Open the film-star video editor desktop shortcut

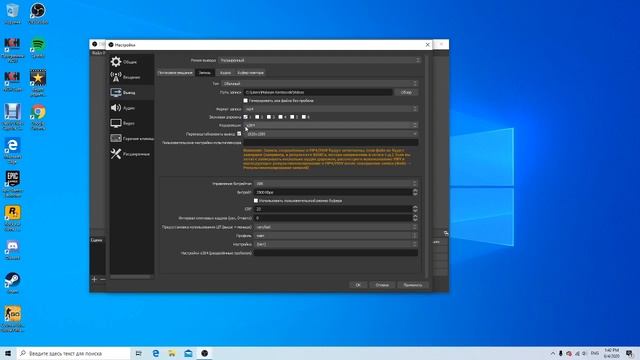click(38, 82)
